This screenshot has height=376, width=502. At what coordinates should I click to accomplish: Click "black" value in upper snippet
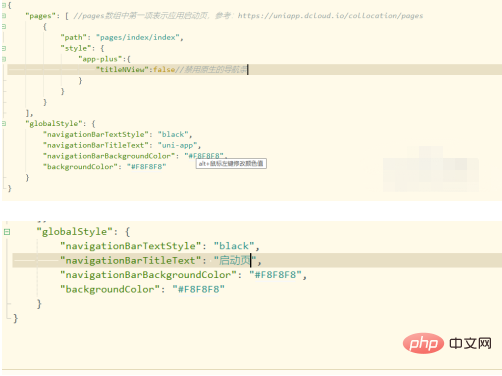pyautogui.click(x=173, y=134)
